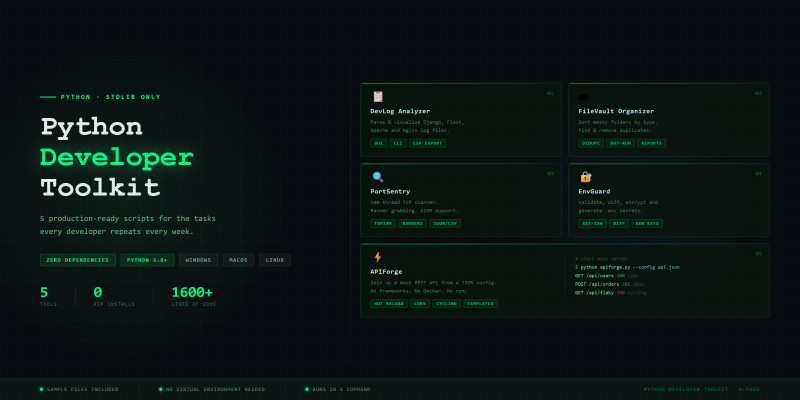Image resolution: width=800 pixels, height=400 pixels.
Task: Click the PortSentry magnifying glass icon
Action: point(377,176)
